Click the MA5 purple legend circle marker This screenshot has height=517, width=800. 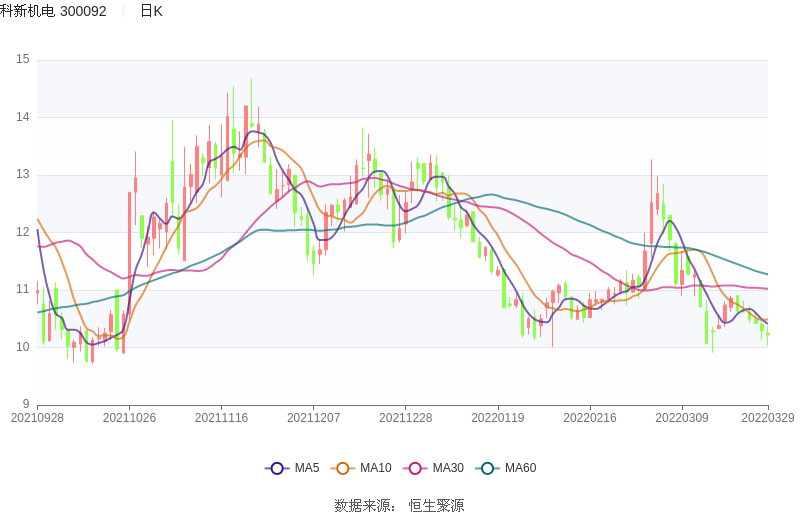click(x=277, y=468)
